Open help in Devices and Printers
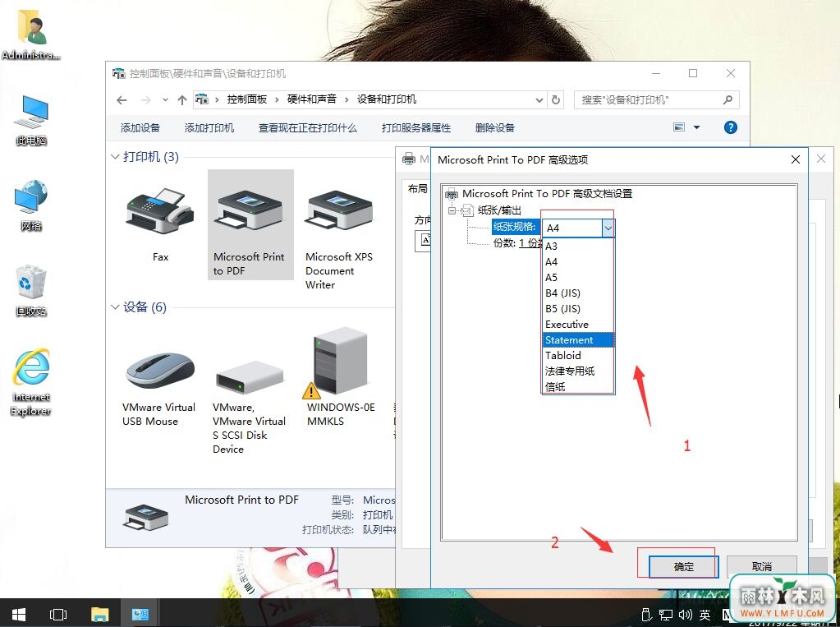Viewport: 840px width, 627px height. [x=730, y=127]
